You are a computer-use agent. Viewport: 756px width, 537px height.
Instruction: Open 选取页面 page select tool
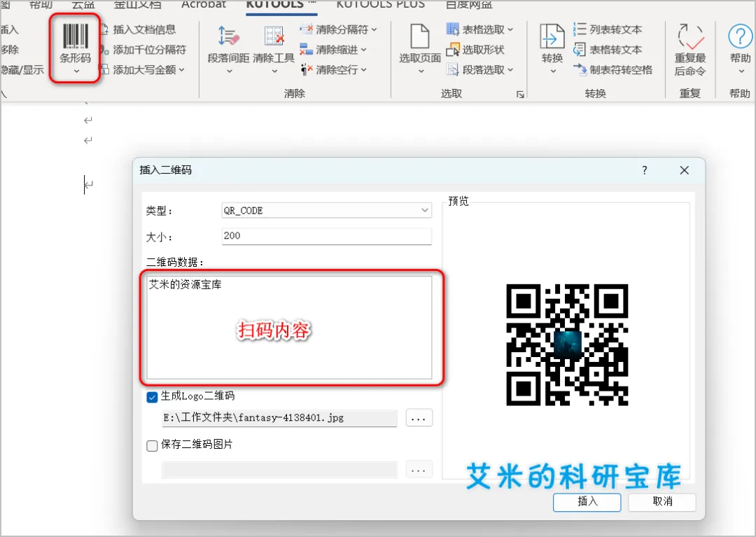pos(420,49)
